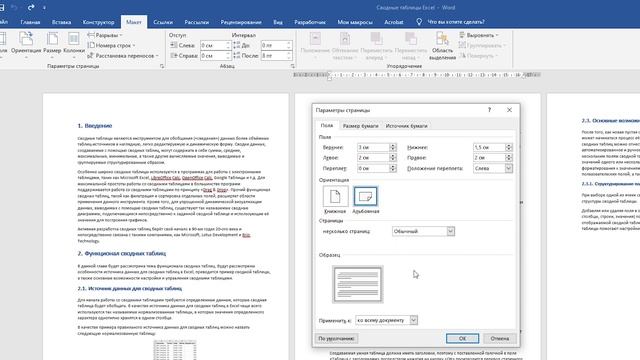
Task: Switch to the Рассылки ribbon tab
Action: pos(197,22)
